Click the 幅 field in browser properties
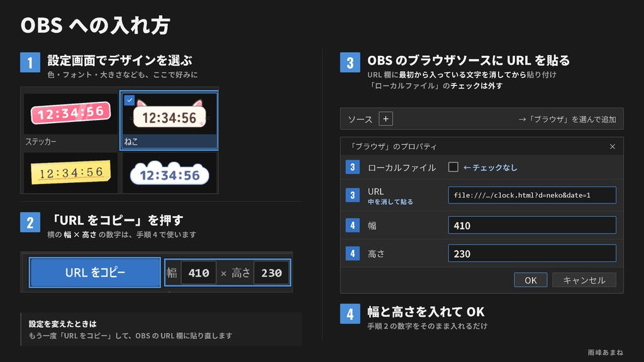Screen dimensions: 644x362 [532, 225]
